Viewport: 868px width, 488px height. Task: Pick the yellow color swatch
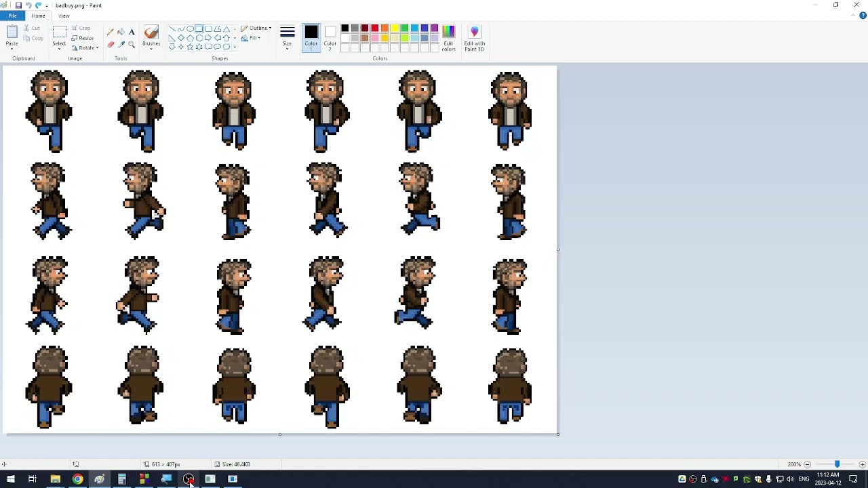[395, 28]
